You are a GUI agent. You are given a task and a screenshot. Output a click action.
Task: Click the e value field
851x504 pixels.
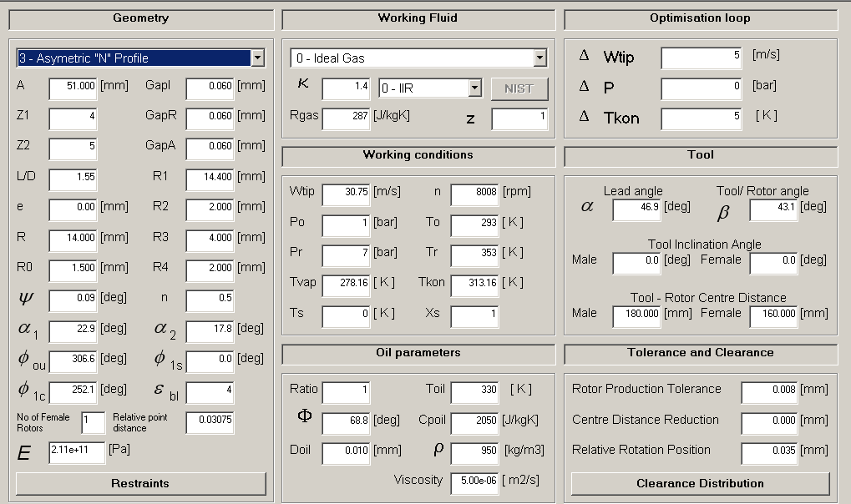(73, 209)
